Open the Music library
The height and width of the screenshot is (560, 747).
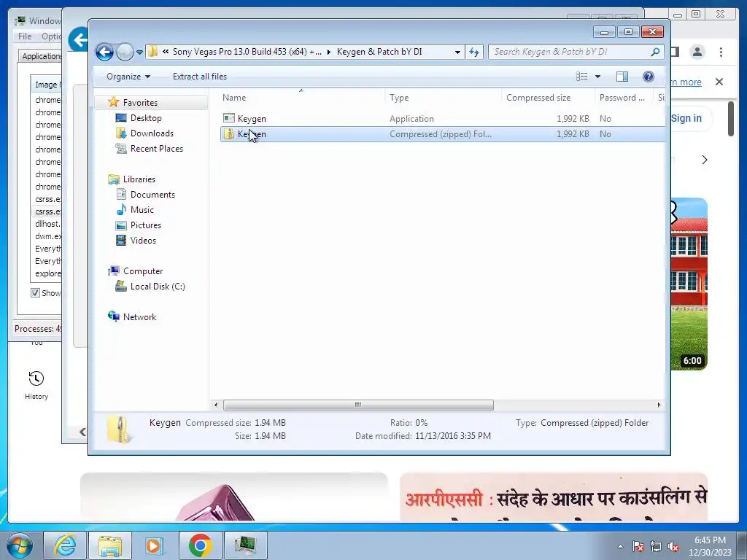[x=142, y=209]
